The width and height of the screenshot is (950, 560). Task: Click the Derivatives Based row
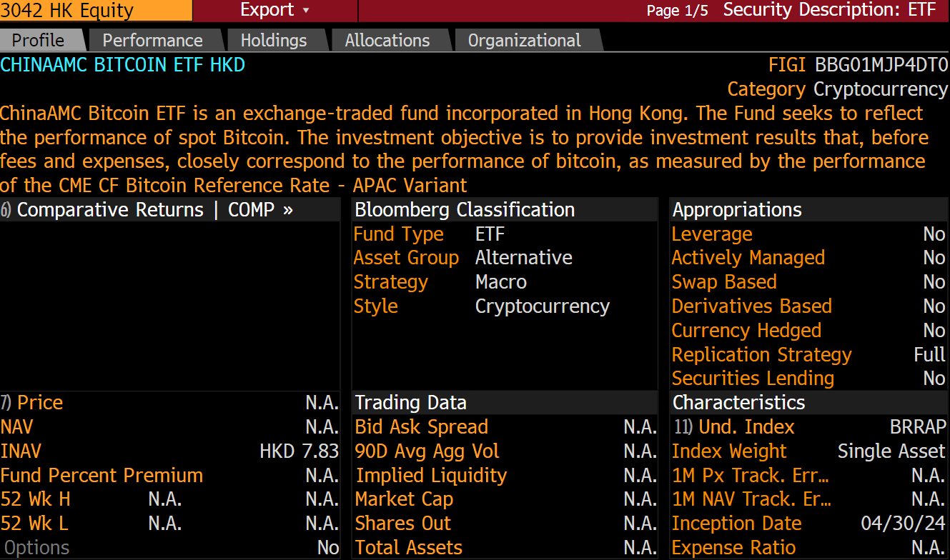809,306
